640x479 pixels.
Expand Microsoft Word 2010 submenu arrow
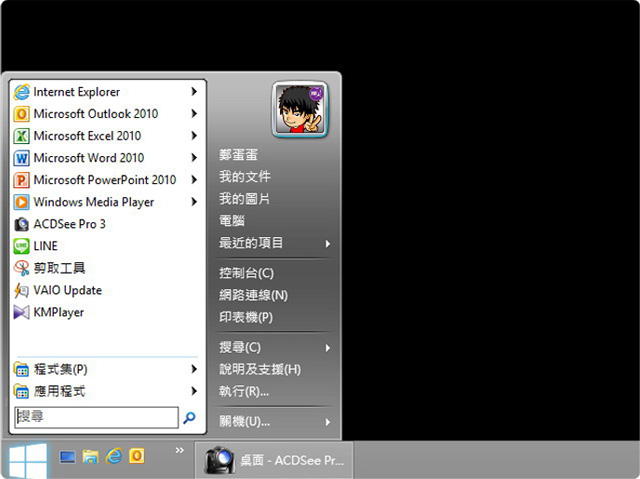point(194,158)
